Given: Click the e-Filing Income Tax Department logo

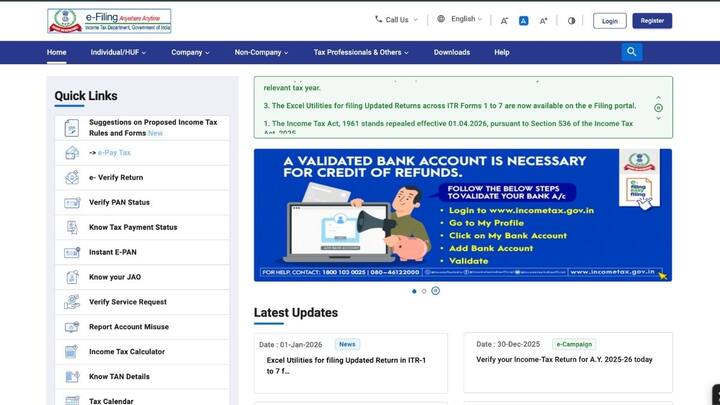Looking at the screenshot, I should (x=109, y=21).
